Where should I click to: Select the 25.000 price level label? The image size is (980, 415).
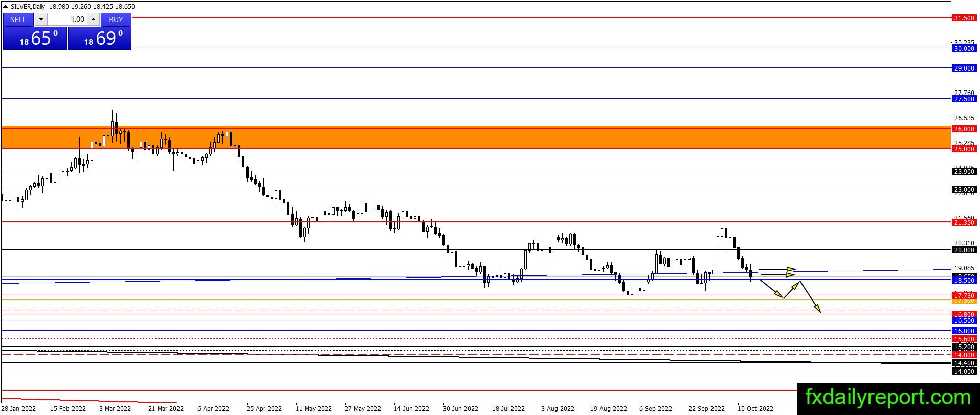pyautogui.click(x=964, y=149)
